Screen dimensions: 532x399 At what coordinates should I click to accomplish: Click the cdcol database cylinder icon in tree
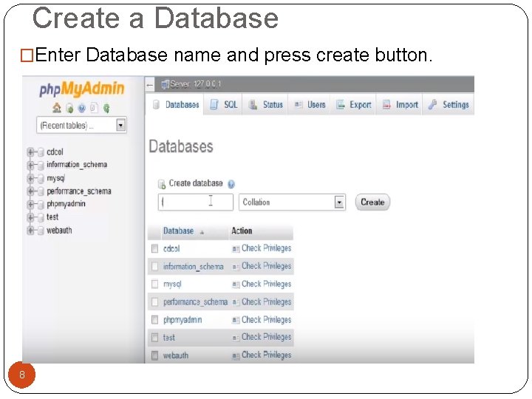[41, 152]
